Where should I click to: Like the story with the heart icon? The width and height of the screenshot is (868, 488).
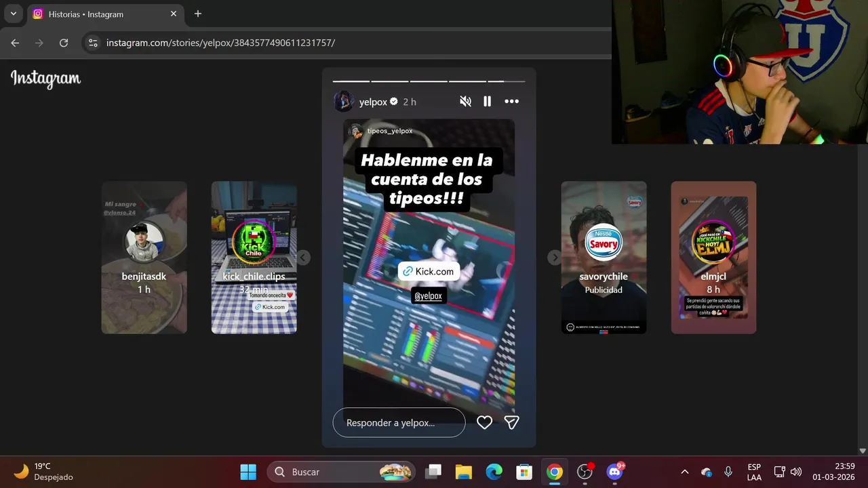click(484, 423)
